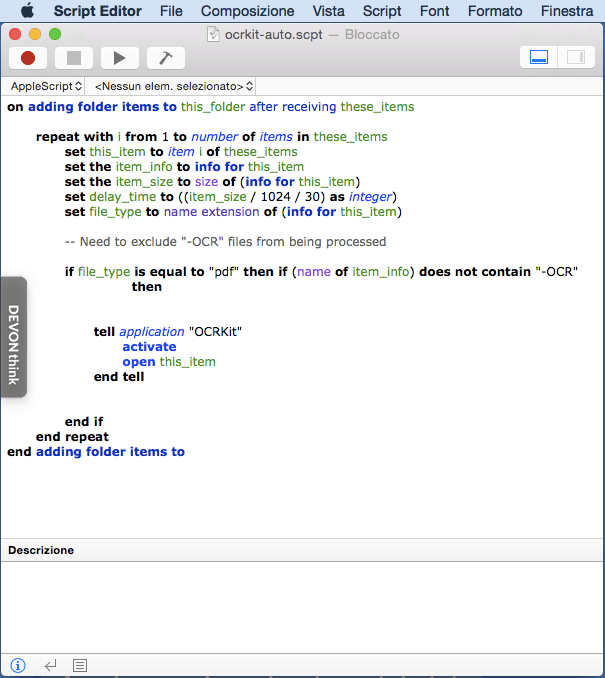
Task: Click the '1024' number in the delay_time line
Action: (275, 197)
